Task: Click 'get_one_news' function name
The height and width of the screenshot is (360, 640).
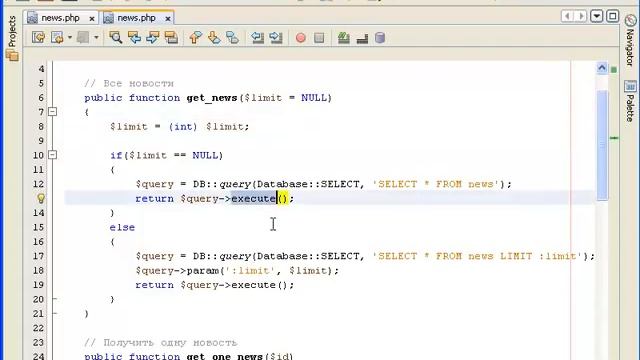Action: point(225,356)
